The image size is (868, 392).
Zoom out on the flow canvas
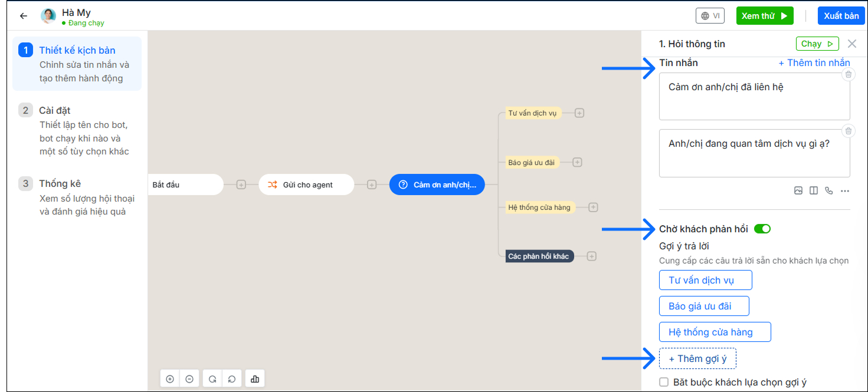(x=189, y=379)
